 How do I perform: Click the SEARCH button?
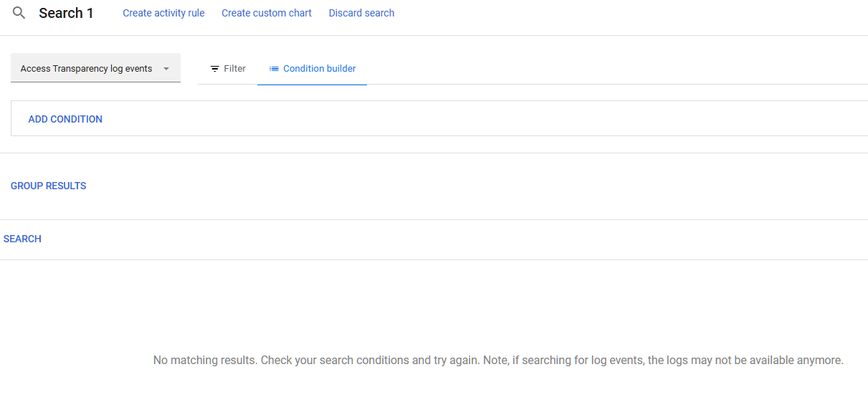[x=22, y=238]
